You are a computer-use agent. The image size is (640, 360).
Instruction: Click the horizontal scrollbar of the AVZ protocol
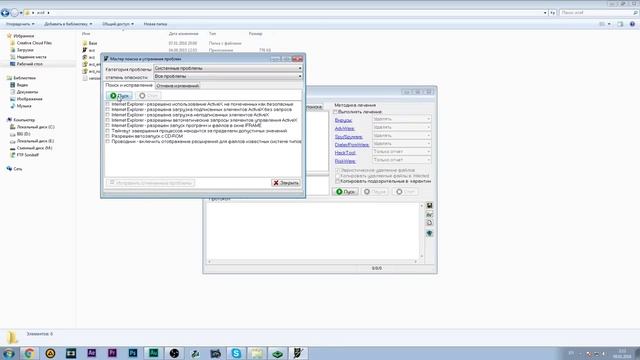pyautogui.click(x=313, y=261)
